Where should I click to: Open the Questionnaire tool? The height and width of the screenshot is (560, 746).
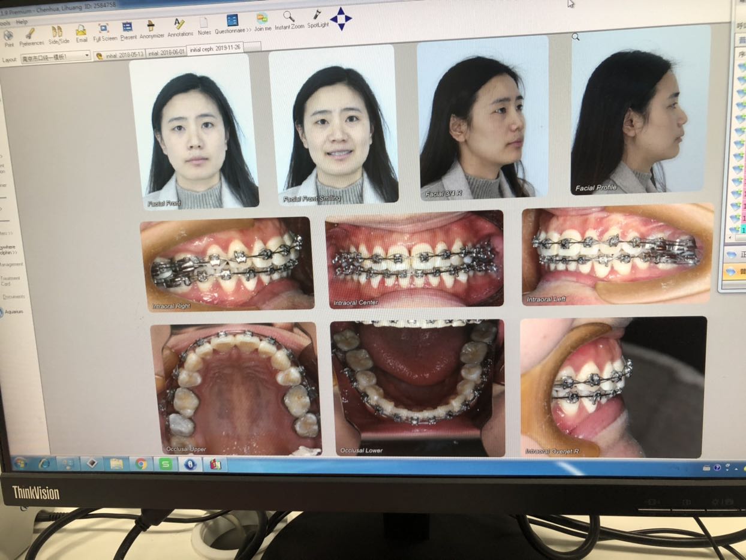pyautogui.click(x=233, y=25)
